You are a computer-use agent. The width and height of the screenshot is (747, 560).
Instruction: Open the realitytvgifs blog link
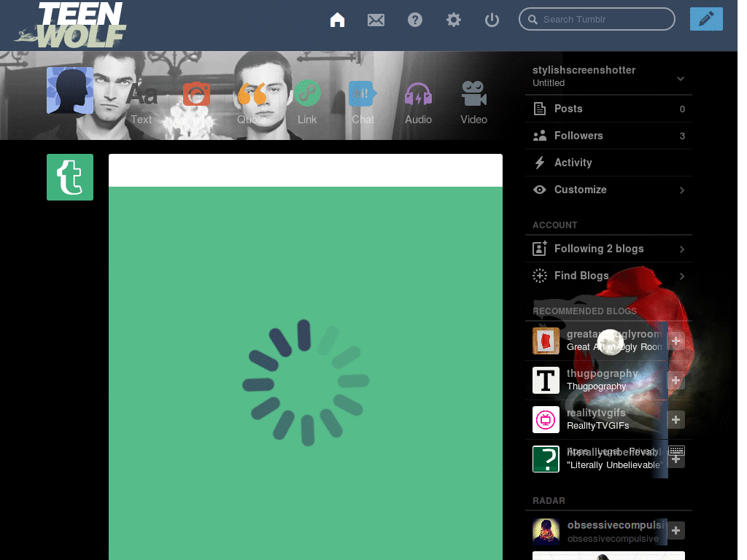pyautogui.click(x=596, y=413)
